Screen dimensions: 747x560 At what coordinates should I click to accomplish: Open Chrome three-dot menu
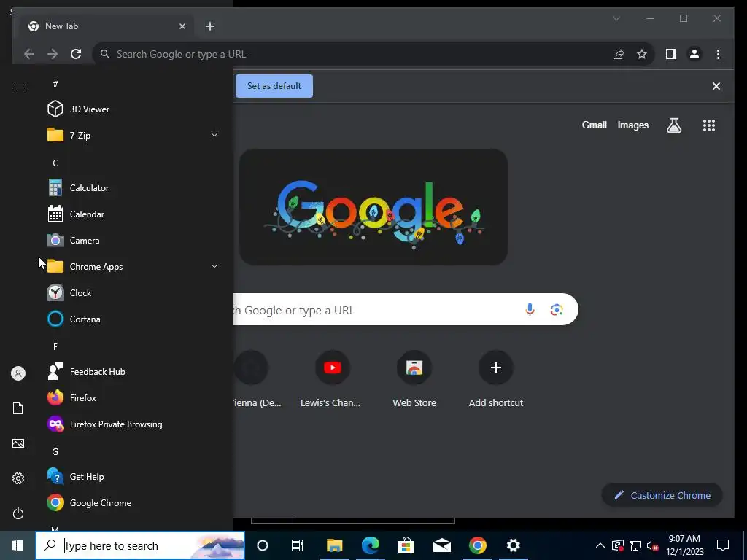tap(718, 54)
